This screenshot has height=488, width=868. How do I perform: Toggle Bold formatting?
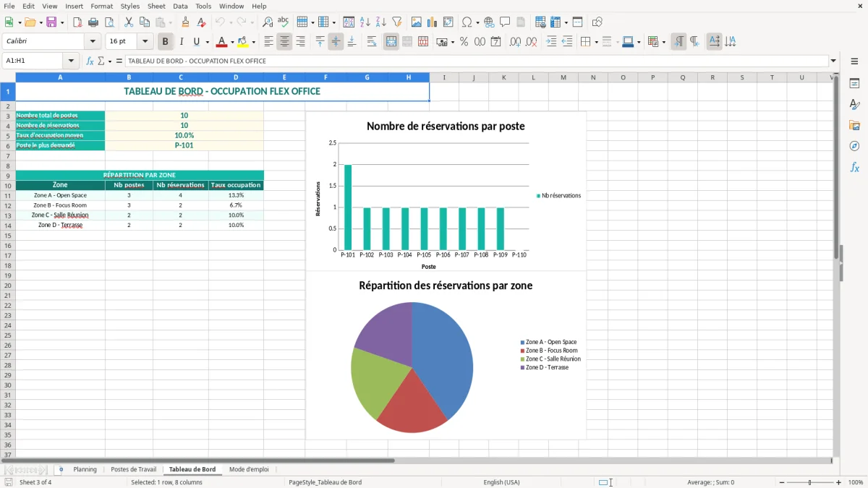click(166, 42)
